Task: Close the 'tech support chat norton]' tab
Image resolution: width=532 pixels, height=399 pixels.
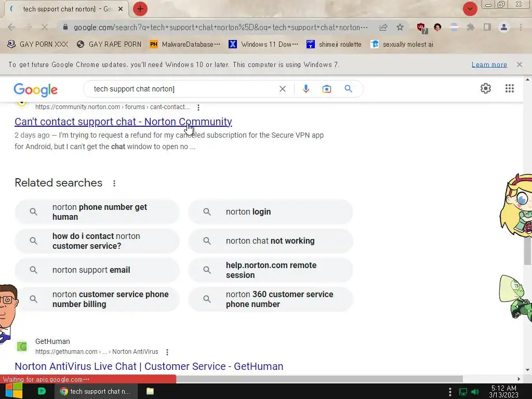Action: coord(121,9)
